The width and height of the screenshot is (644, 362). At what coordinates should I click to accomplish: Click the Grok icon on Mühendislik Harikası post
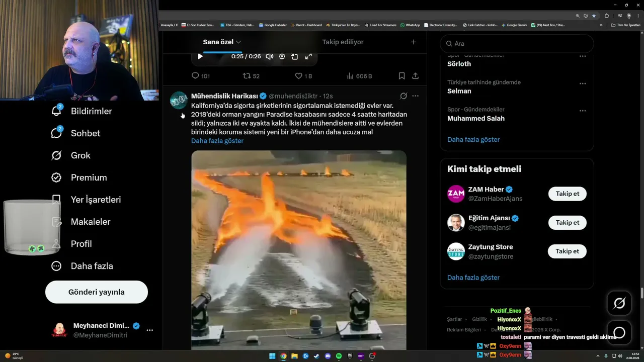404,96
